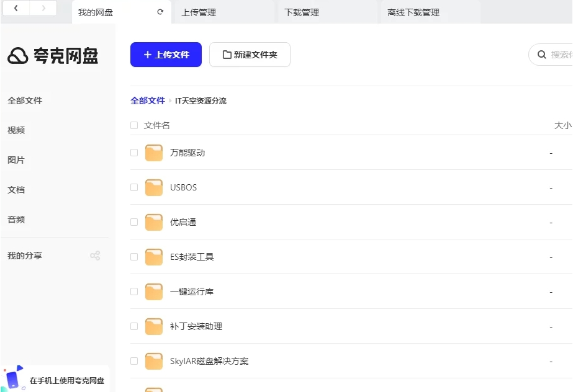This screenshot has width=573, height=392.
Task: Open the 补丁安装助理 folder name
Action: click(x=196, y=326)
